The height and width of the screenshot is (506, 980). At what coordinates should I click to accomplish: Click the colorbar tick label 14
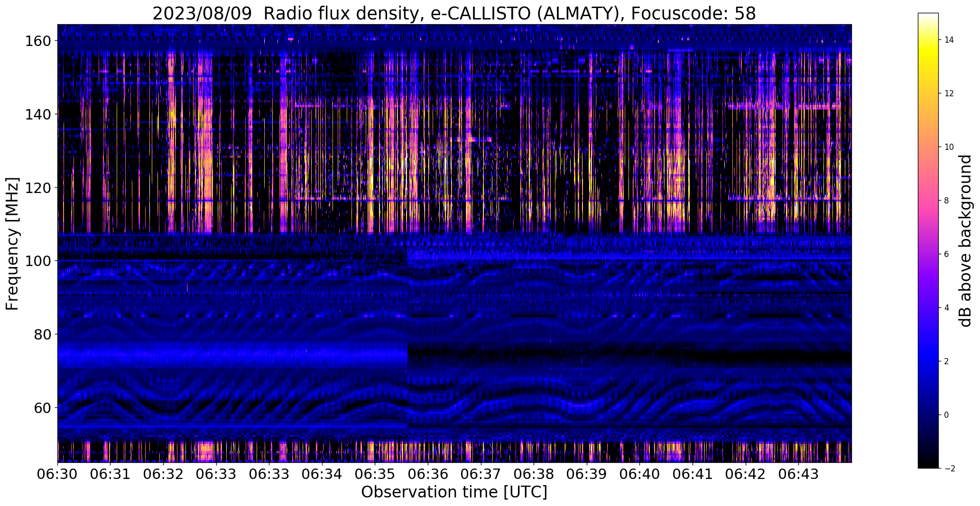(949, 40)
